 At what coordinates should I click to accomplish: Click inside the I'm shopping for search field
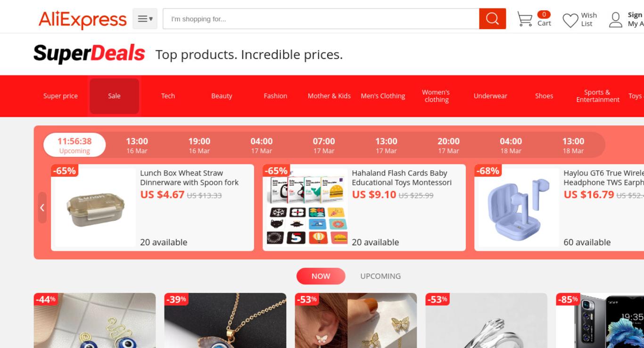pos(321,19)
